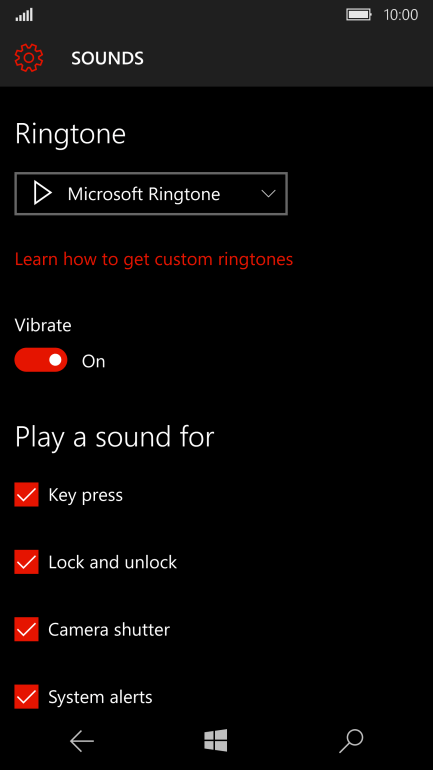Open the Microsoft Ringtone selection box
Screen dimensions: 433x770
click(x=151, y=193)
